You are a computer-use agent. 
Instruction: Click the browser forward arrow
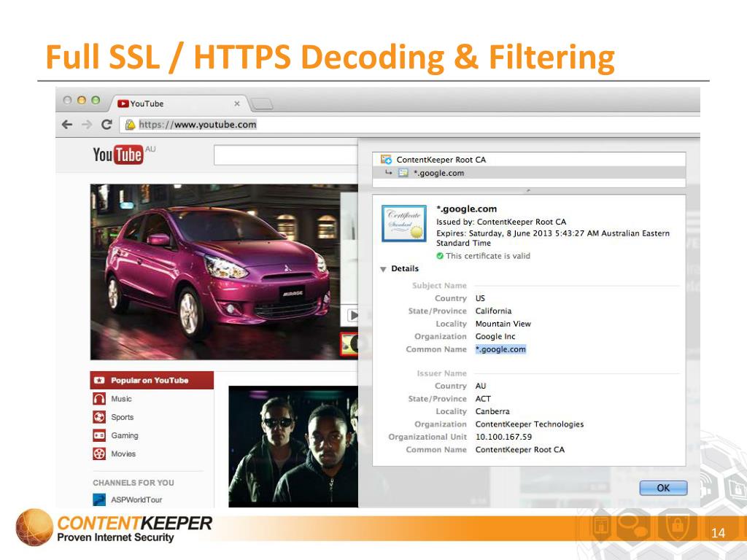(x=87, y=125)
